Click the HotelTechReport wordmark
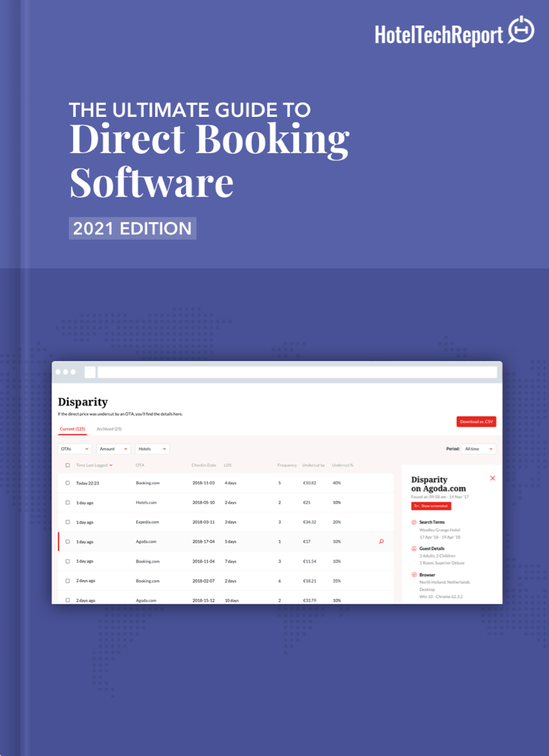The height and width of the screenshot is (756, 549). click(x=439, y=36)
